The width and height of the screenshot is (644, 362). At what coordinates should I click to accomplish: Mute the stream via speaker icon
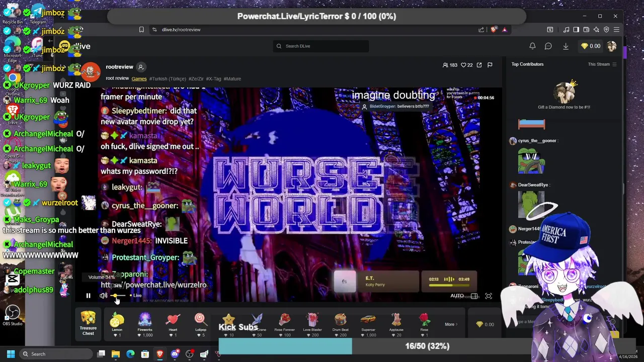[x=103, y=296]
